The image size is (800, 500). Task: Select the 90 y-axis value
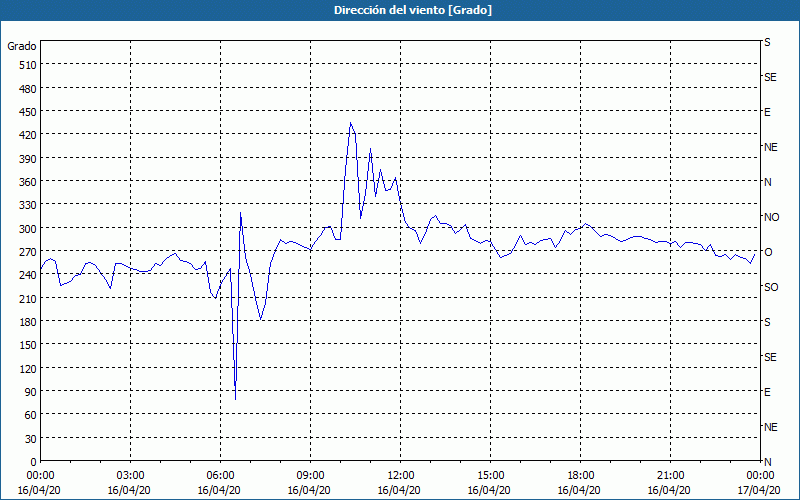tap(31, 392)
